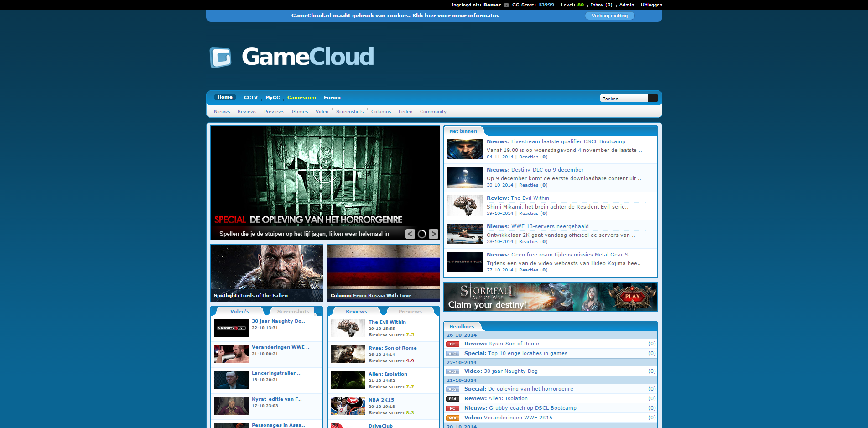Open NBA 2K15 review entry
This screenshot has height=428, width=868.
(381, 400)
